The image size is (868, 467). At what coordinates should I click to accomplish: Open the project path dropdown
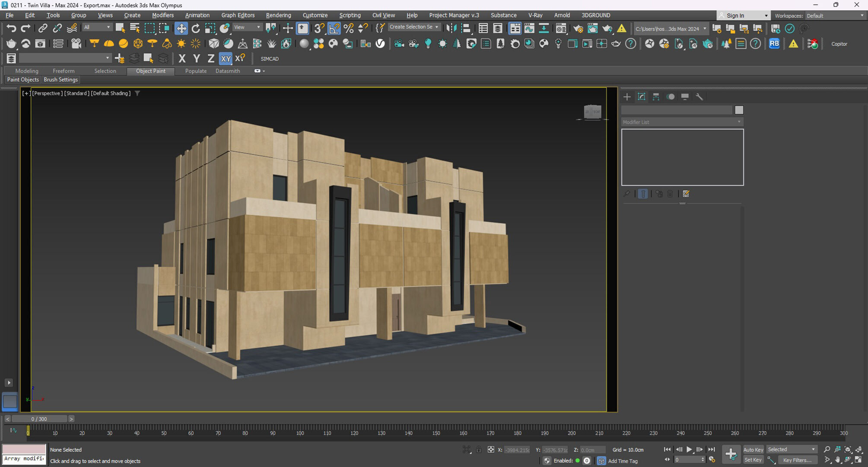pos(671,29)
